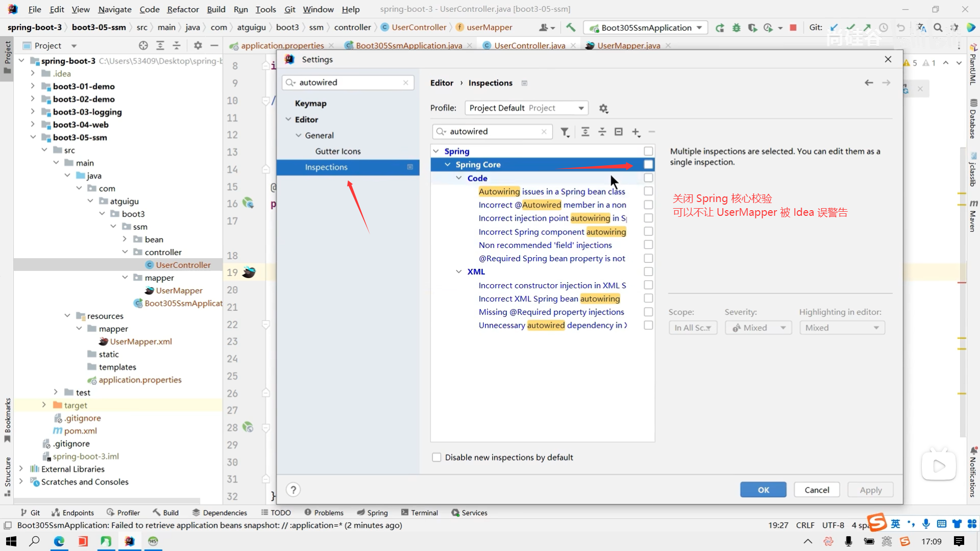Open Microsoft Edge from the taskbar

(x=59, y=541)
